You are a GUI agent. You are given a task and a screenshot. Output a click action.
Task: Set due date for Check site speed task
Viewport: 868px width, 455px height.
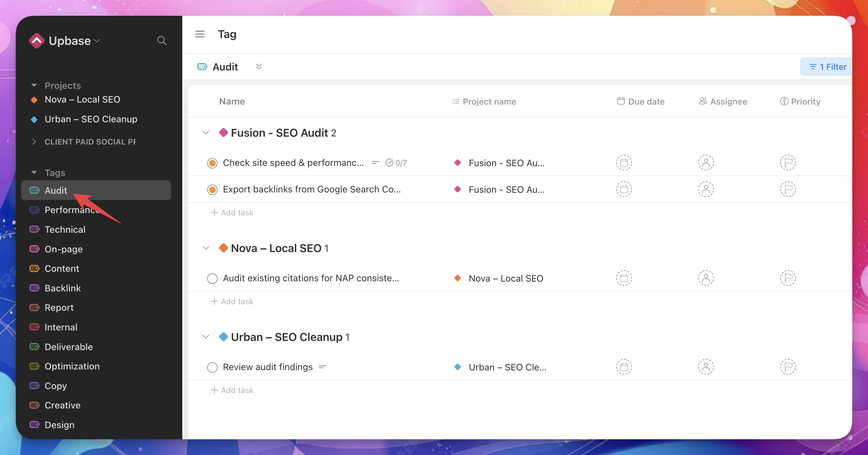click(x=624, y=163)
